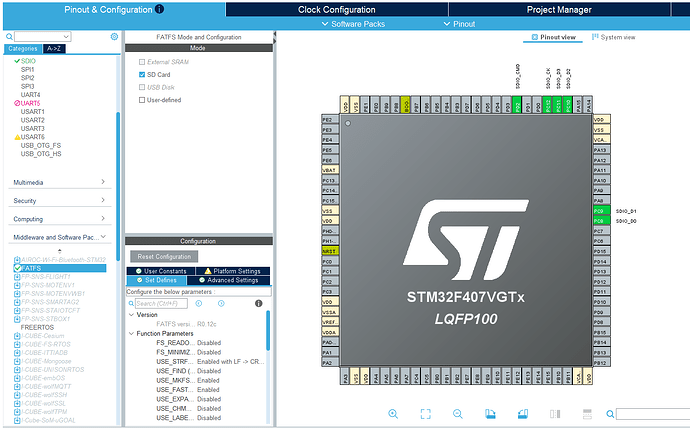Click the categories panel vertical scrollbar
Image resolution: width=690 pixels, height=428 pixels.
118,187
